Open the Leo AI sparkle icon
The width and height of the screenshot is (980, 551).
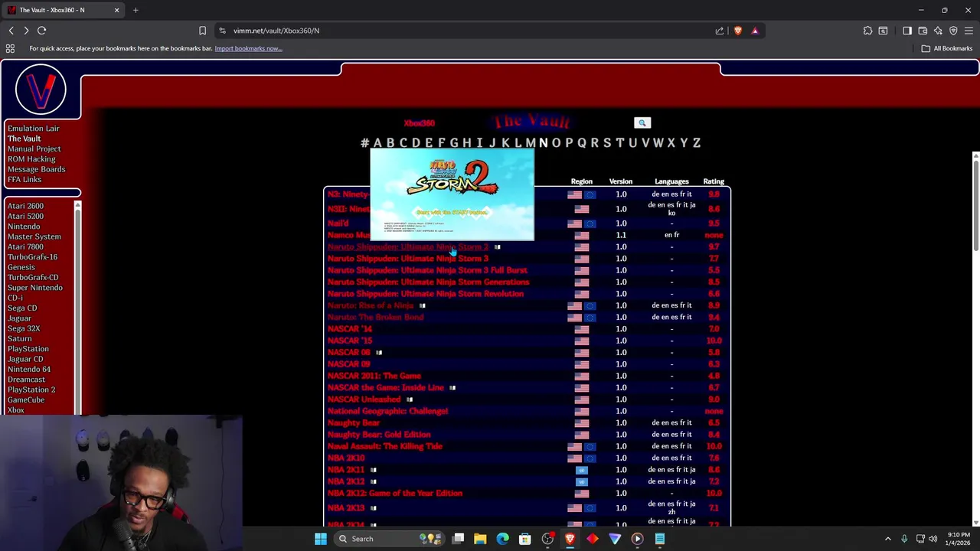point(938,31)
